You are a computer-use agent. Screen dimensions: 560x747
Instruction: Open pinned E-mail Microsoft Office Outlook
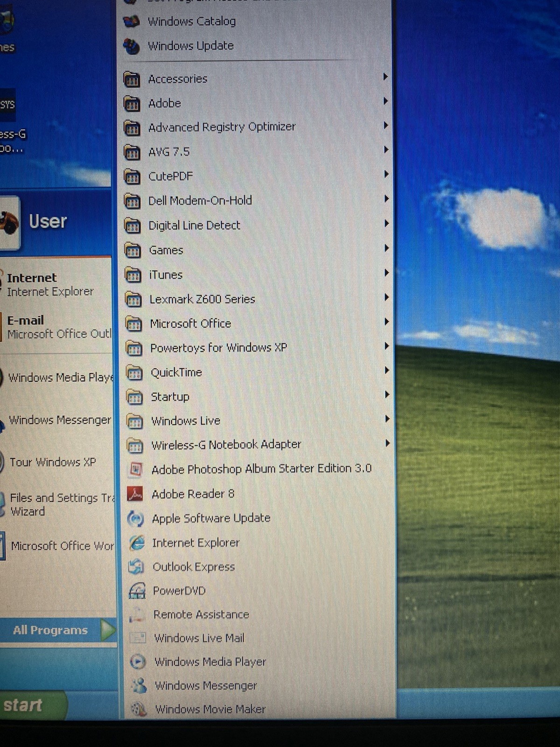point(56,327)
